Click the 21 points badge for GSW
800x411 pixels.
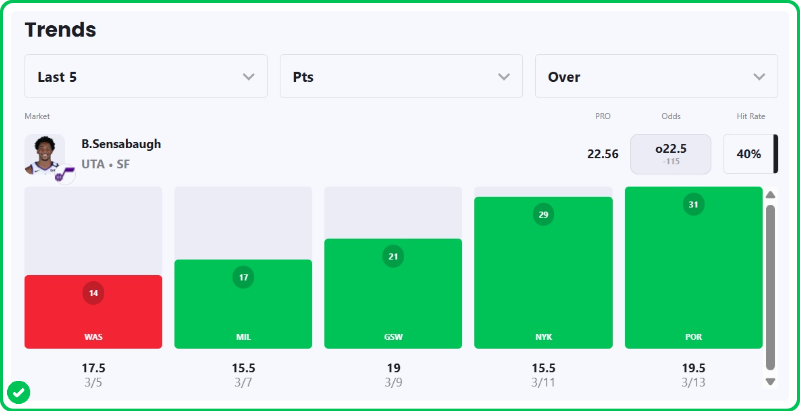393,256
